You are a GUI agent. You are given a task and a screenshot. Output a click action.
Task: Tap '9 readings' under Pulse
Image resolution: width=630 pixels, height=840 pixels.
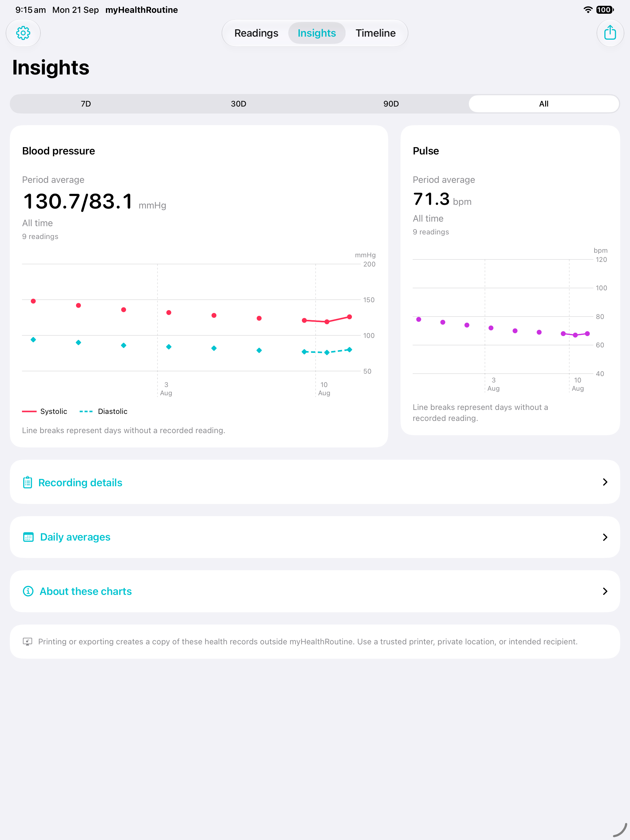pyautogui.click(x=431, y=232)
